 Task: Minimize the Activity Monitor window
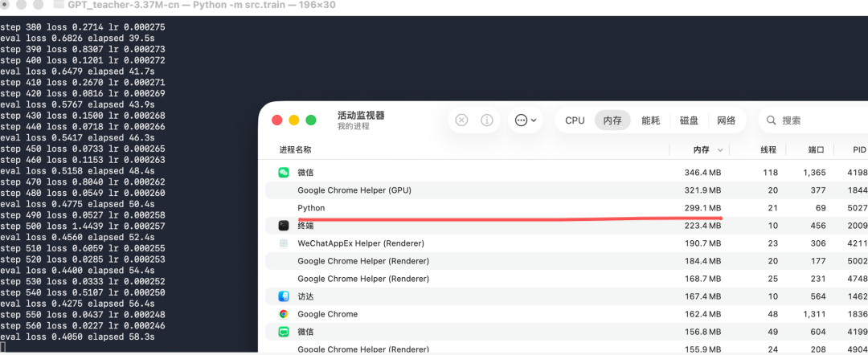pyautogui.click(x=294, y=120)
